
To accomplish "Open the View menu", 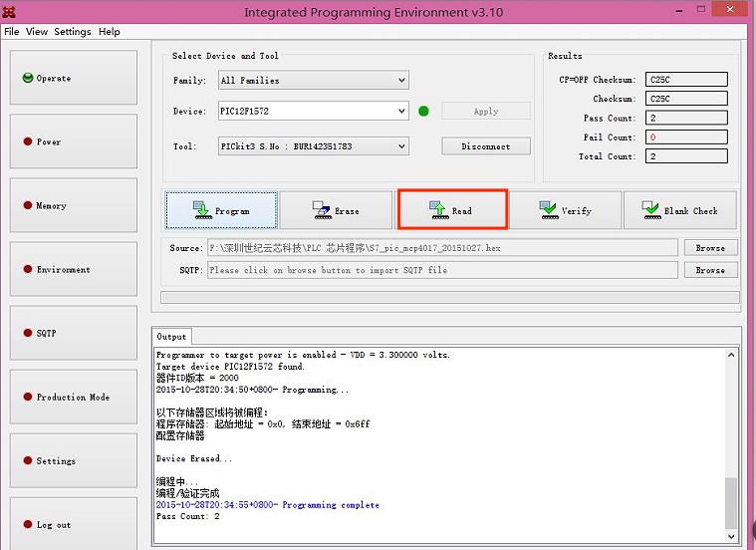I will click(37, 31).
